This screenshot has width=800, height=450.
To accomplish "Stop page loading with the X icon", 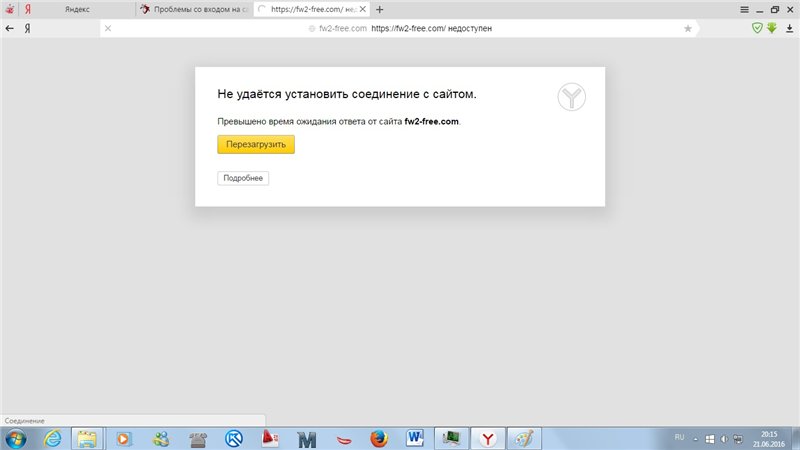I will [108, 29].
